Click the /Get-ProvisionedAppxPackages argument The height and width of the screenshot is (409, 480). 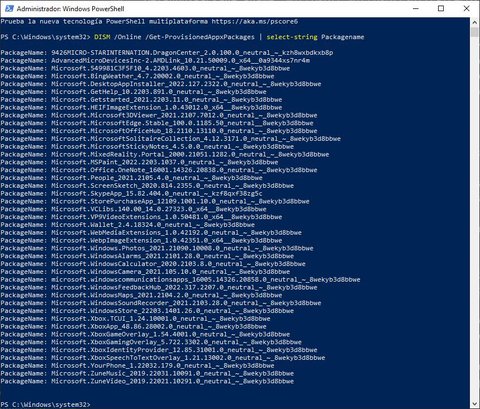click(200, 37)
